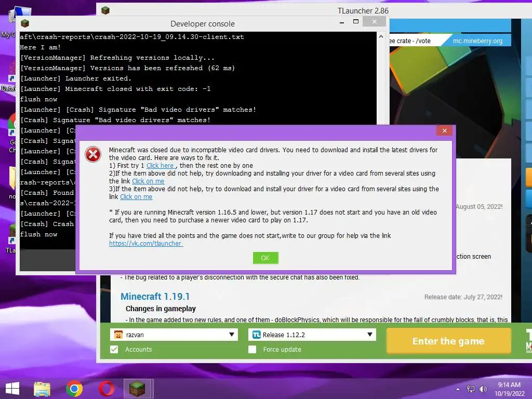The width and height of the screenshot is (532, 399).
Task: Open File Explorer from the taskbar
Action: coord(42,389)
